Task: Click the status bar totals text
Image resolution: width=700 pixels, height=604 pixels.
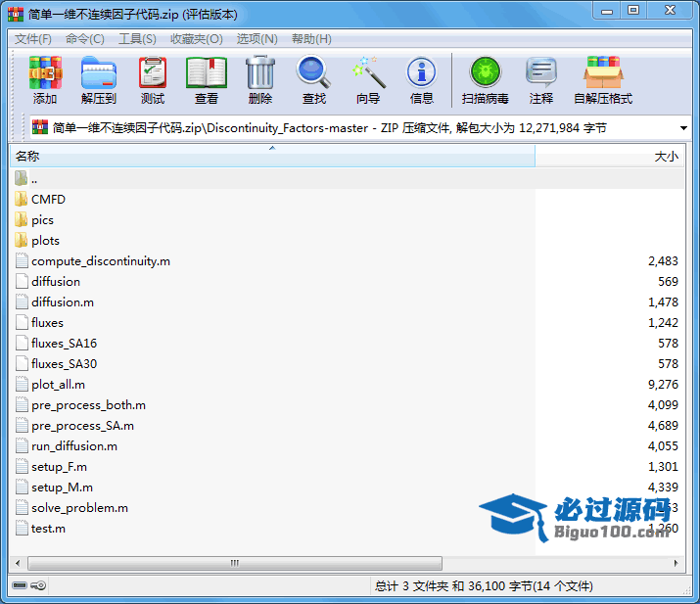Action: [x=484, y=585]
